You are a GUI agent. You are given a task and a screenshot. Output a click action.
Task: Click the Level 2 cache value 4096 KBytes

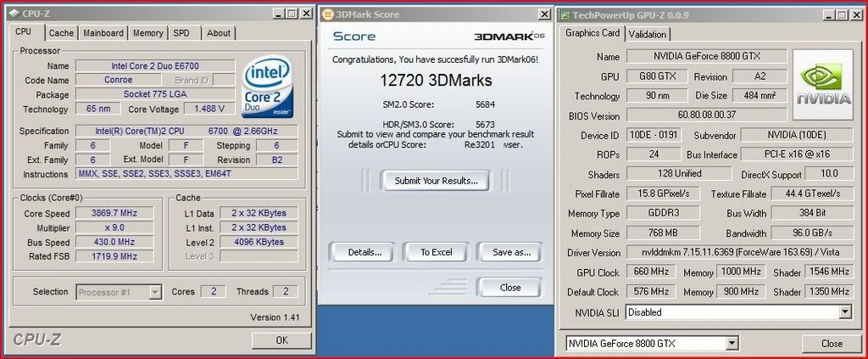pyautogui.click(x=259, y=242)
